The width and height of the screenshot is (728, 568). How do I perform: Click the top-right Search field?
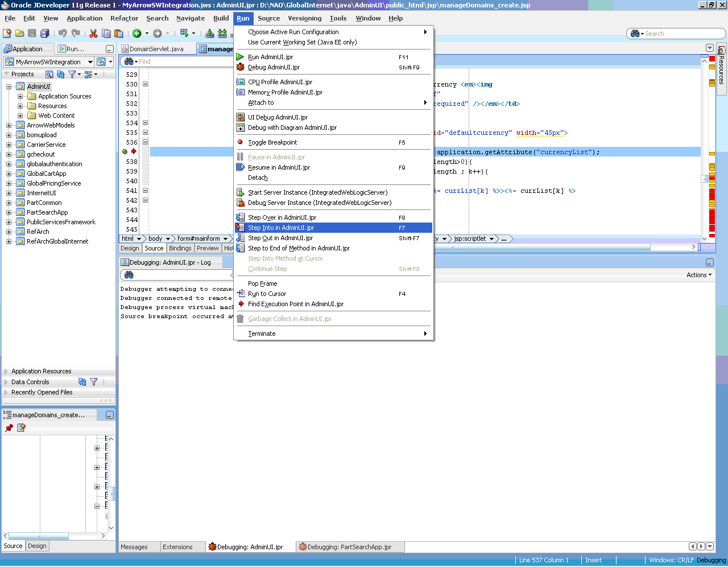pos(677,34)
